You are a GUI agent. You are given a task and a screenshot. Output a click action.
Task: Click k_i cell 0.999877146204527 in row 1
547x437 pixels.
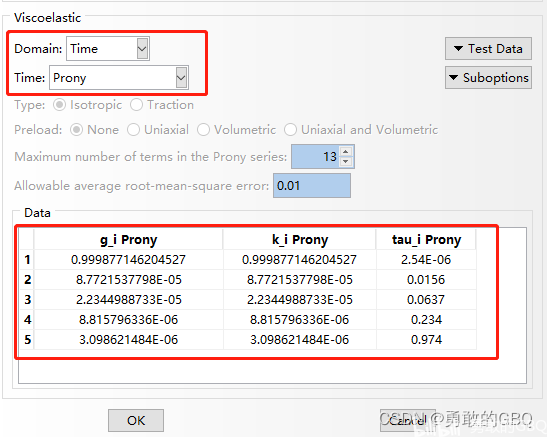[x=300, y=260]
